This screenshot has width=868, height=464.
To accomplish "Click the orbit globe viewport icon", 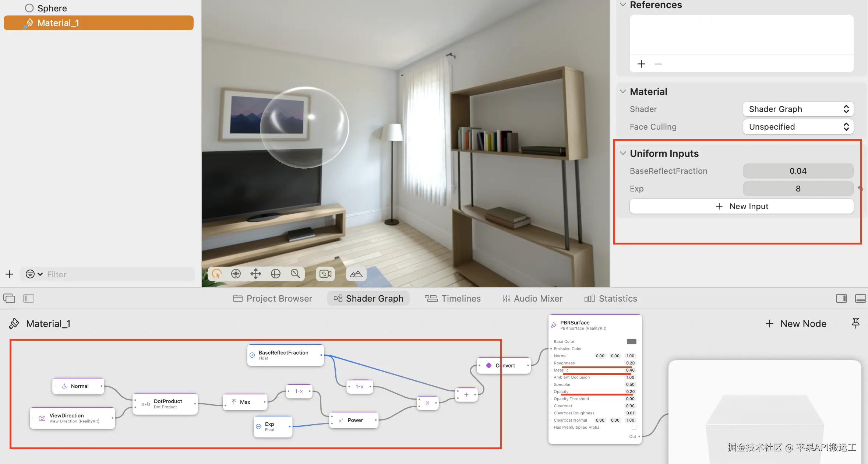I will 275,274.
